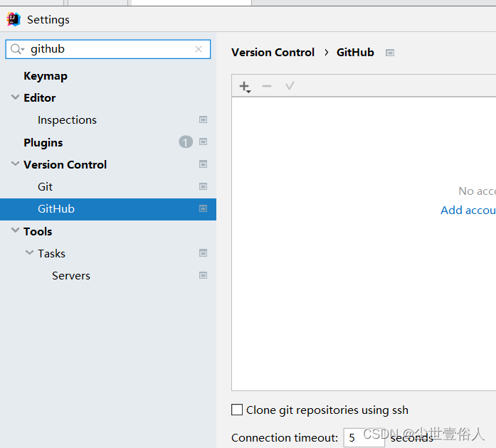Focus the settings search field
Screen dimensions: 496x448
pos(108,49)
